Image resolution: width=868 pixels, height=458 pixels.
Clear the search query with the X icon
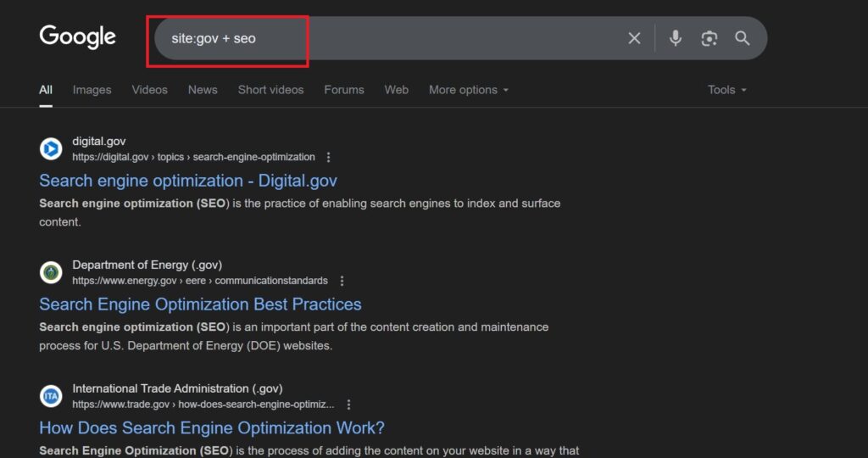click(634, 38)
